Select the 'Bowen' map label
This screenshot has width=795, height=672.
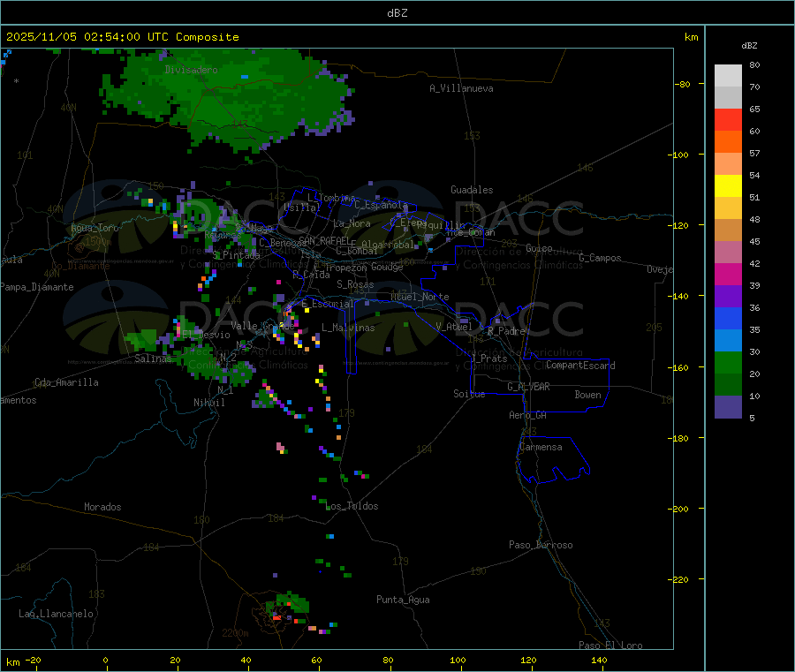(588, 395)
